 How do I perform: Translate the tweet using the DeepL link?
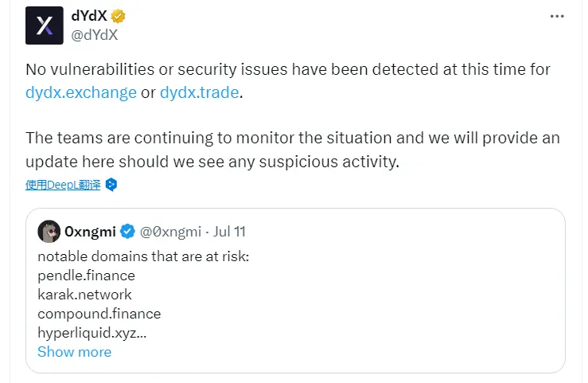pyautogui.click(x=63, y=185)
